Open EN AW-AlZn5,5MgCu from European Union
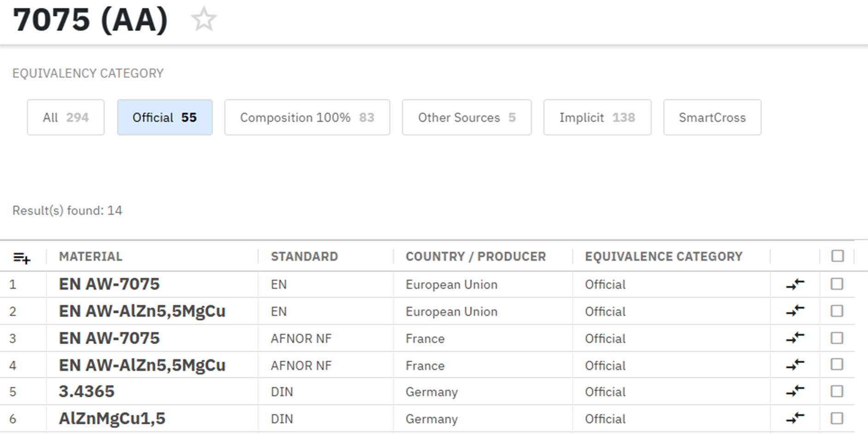 [142, 311]
